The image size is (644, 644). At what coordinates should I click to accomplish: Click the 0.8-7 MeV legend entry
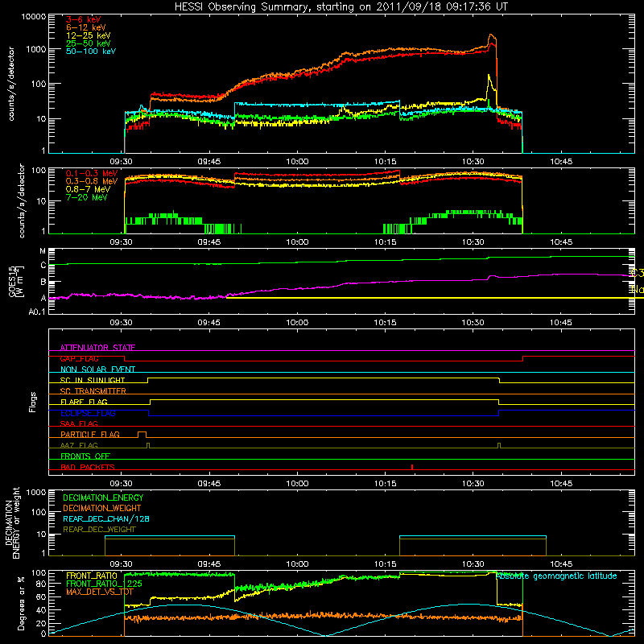point(88,189)
